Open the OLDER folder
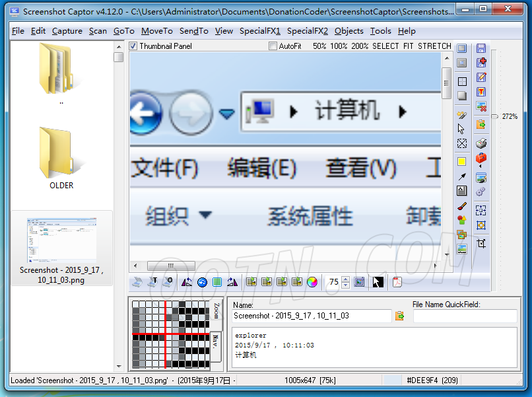The image size is (532, 397). (61, 159)
